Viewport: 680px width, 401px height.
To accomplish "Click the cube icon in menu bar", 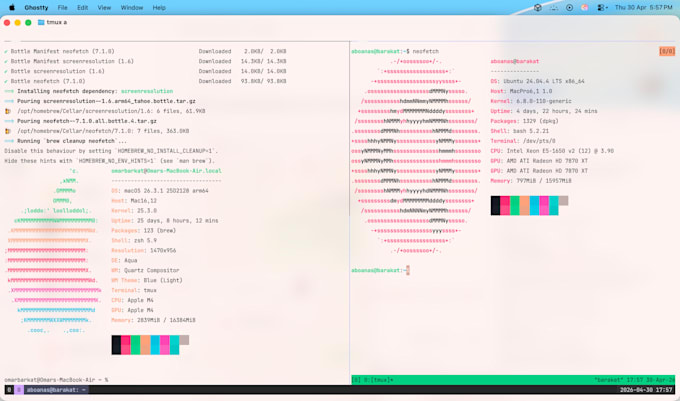I will [538, 7].
